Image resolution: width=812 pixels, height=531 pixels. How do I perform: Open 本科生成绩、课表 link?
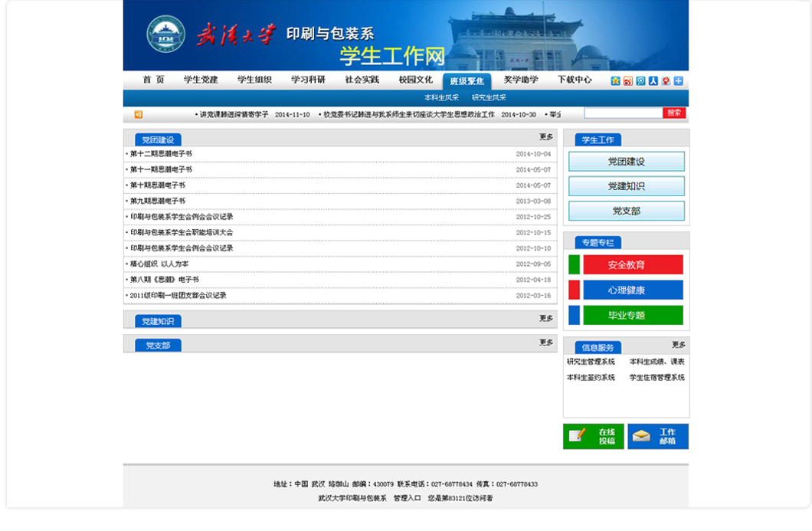[x=656, y=362]
